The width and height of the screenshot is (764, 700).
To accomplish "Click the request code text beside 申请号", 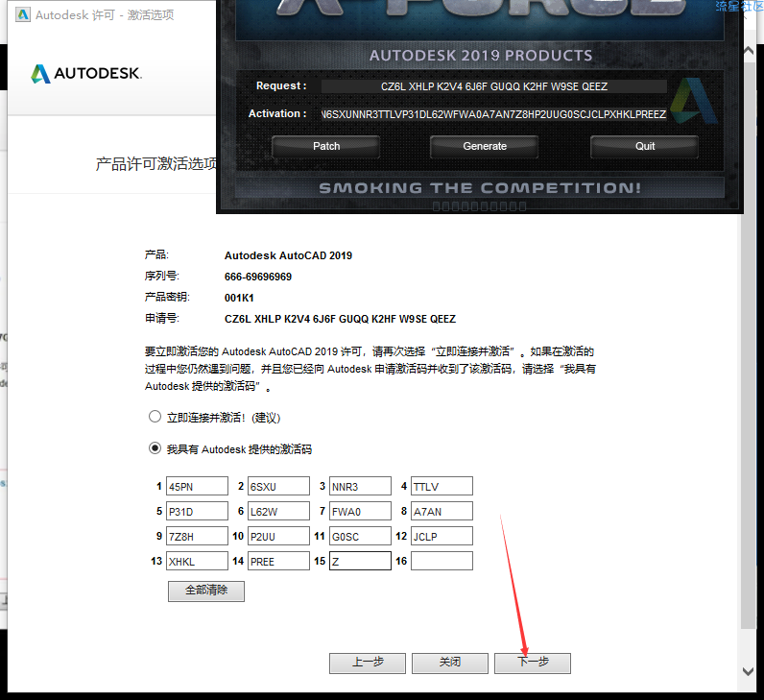I will pos(340,319).
